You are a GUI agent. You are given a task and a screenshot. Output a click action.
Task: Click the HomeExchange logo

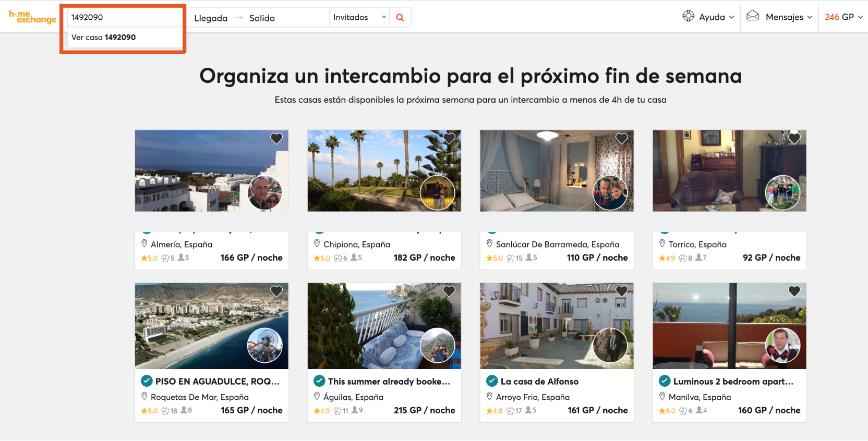click(x=32, y=17)
